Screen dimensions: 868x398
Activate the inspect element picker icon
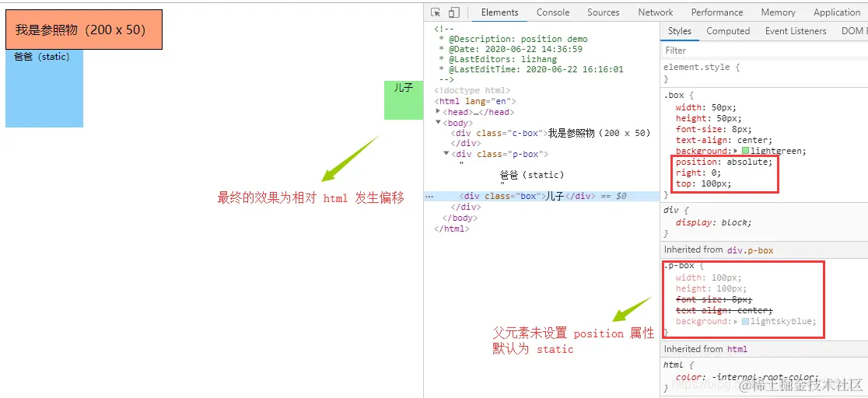click(x=436, y=12)
